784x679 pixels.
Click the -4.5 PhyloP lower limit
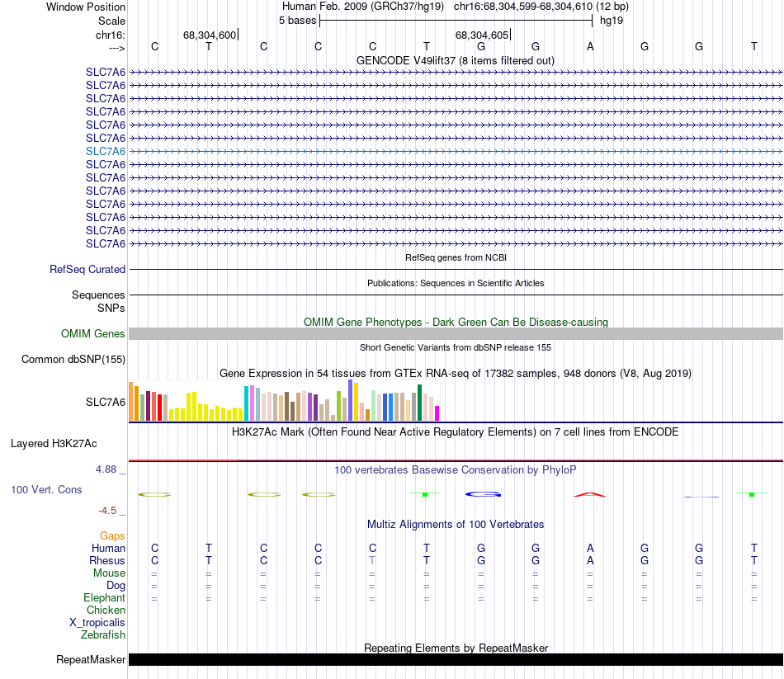tap(107, 511)
